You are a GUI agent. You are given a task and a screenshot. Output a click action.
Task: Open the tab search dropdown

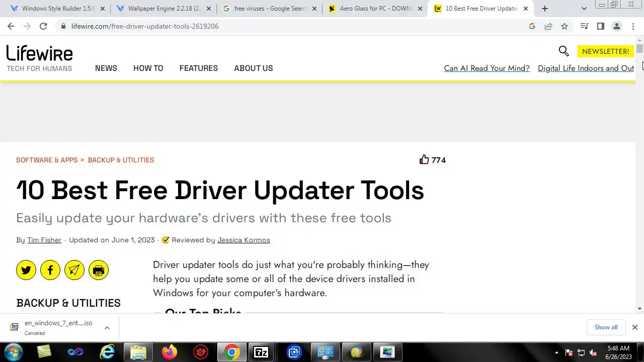click(x=584, y=9)
